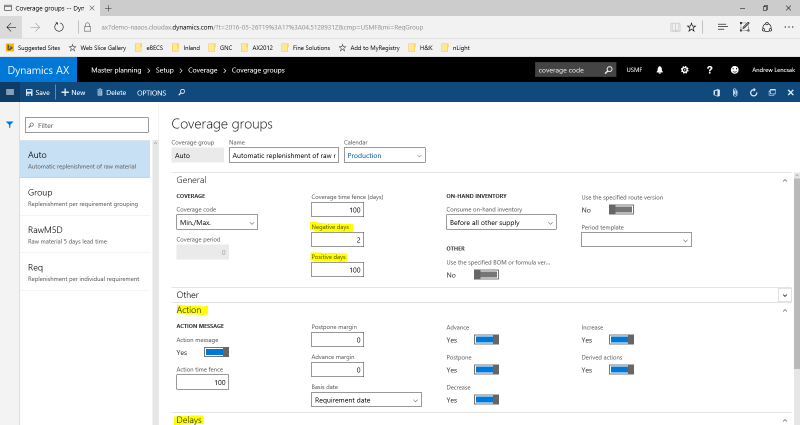The width and height of the screenshot is (800, 425).
Task: Click the feedback smiley icon
Action: 735,70
